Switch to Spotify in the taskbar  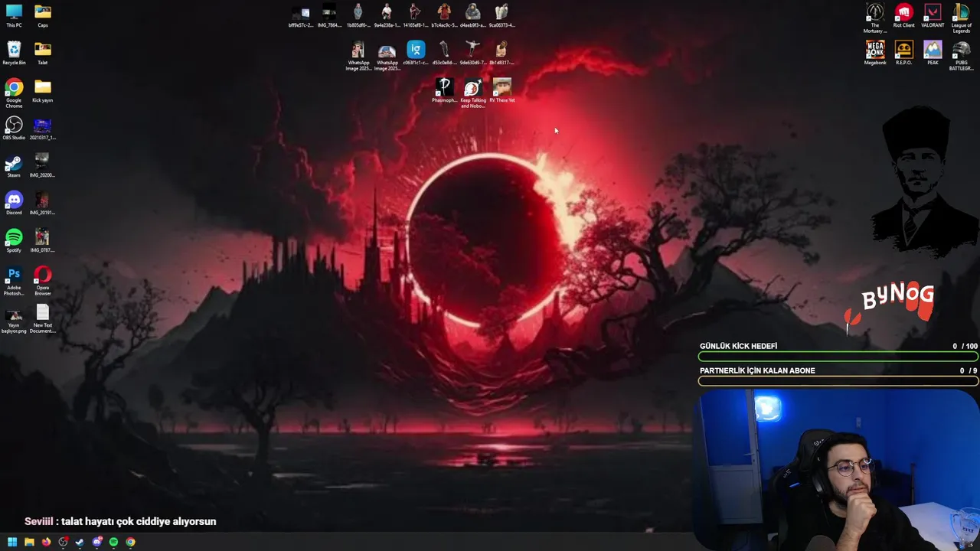(x=113, y=542)
